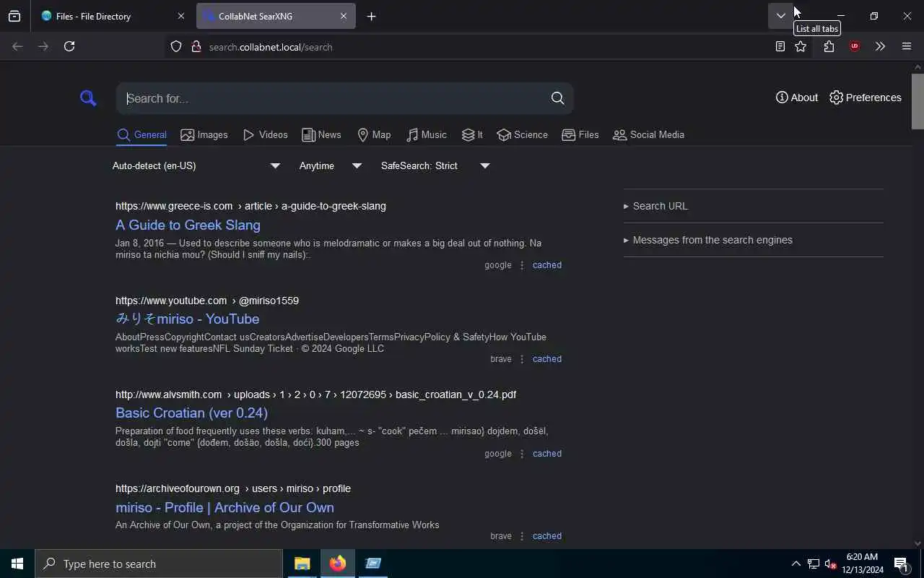This screenshot has width=924, height=578.
Task: Open the Firefox View icon
Action: click(14, 16)
